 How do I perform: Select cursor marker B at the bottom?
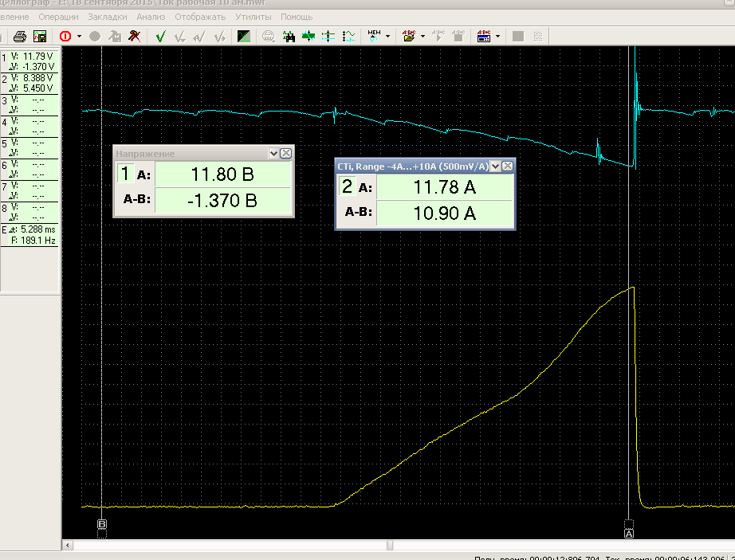tap(102, 524)
